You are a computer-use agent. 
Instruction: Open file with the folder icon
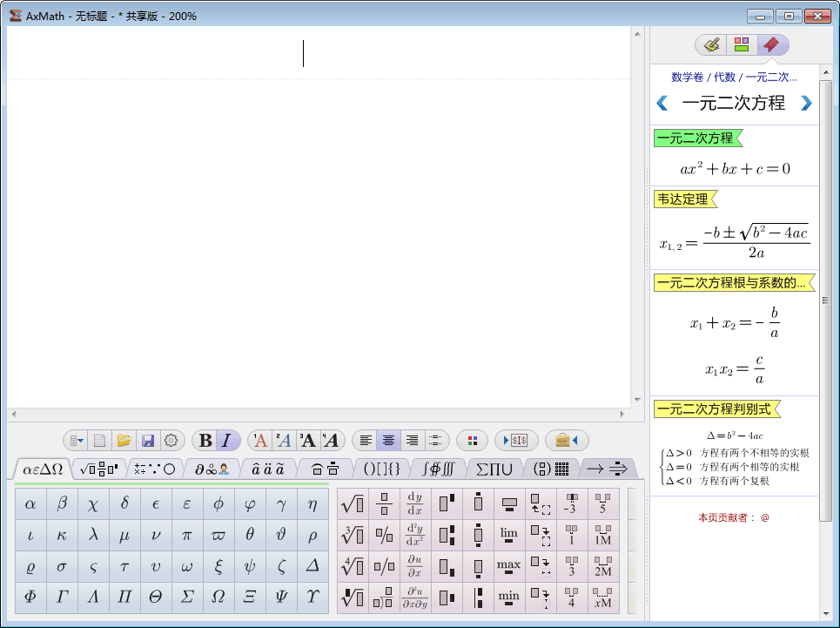tap(124, 441)
